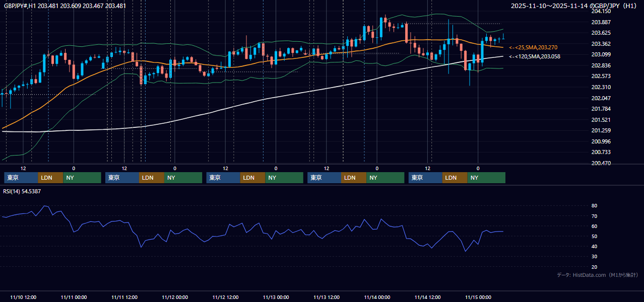Click the 2025-11-10～2025-11-14 GBP/JPY (H1) title
The width and height of the screenshot is (644, 302).
coord(573,6)
